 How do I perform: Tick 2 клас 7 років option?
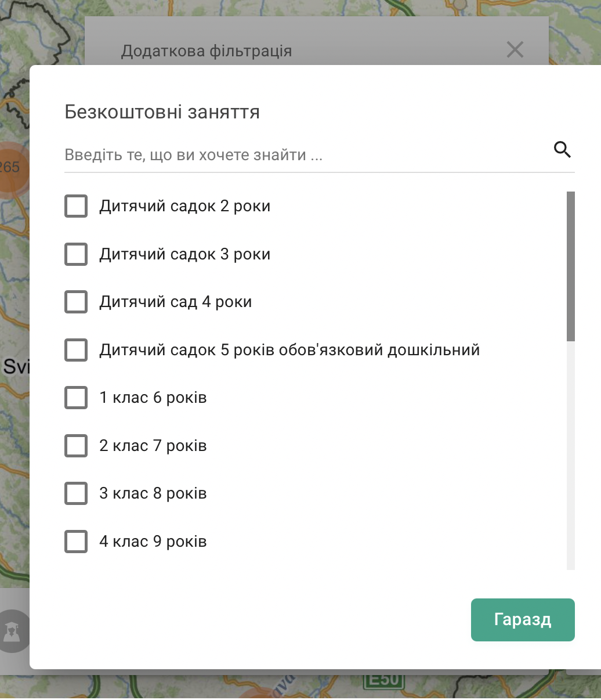(76, 446)
